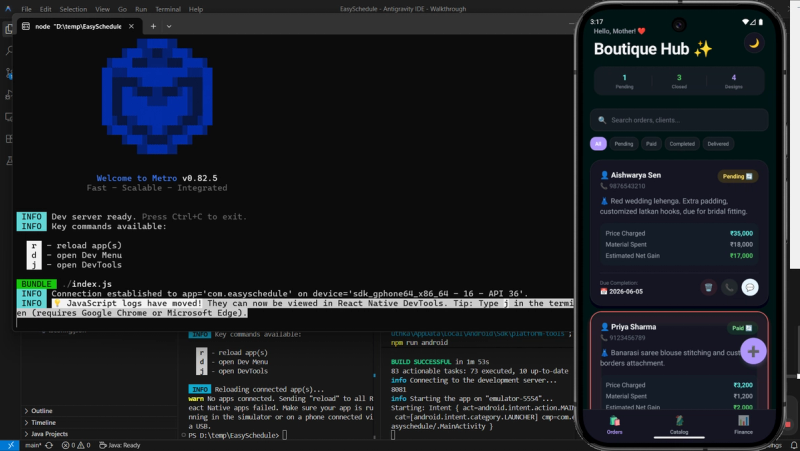Viewport: 800px width, 451px height.
Task: Close the node terminal tab
Action: (131, 26)
